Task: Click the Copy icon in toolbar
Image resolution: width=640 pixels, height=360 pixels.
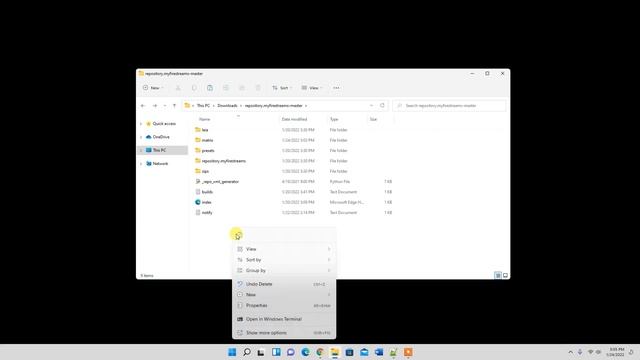Action: pos(194,88)
